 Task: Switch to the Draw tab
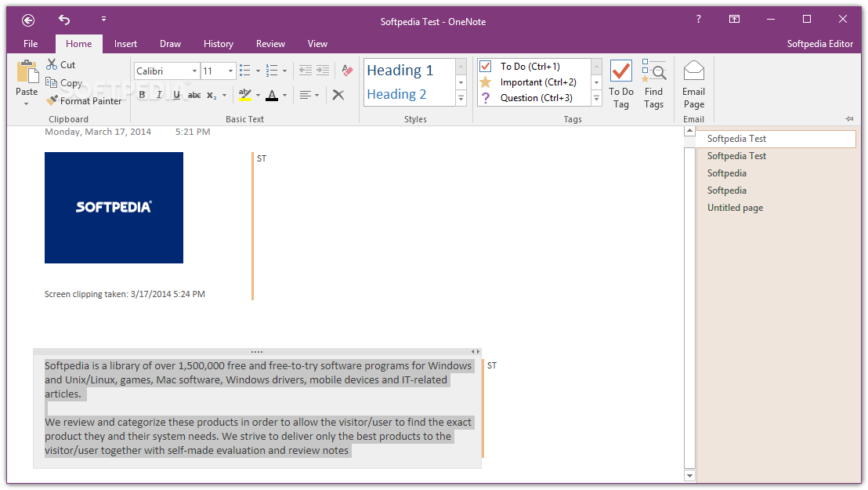[x=170, y=44]
